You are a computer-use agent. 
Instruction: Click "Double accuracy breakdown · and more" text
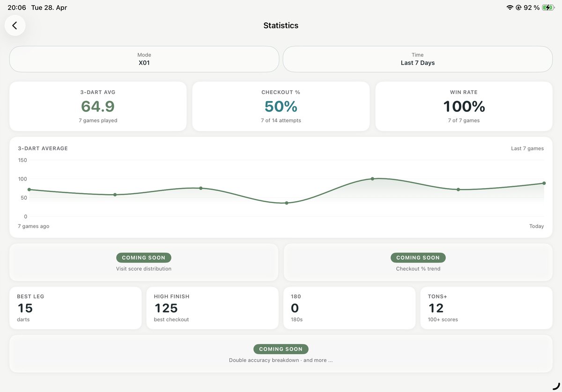tap(281, 360)
